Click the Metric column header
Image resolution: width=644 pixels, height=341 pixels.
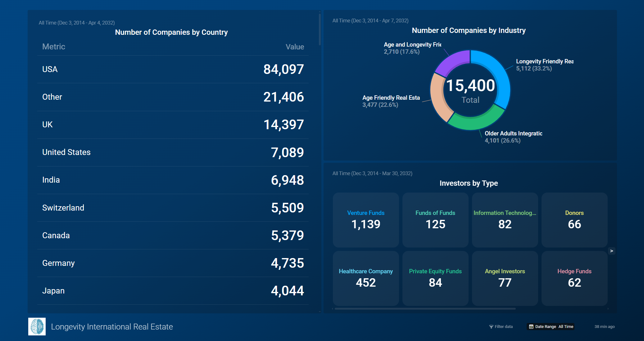tap(54, 47)
